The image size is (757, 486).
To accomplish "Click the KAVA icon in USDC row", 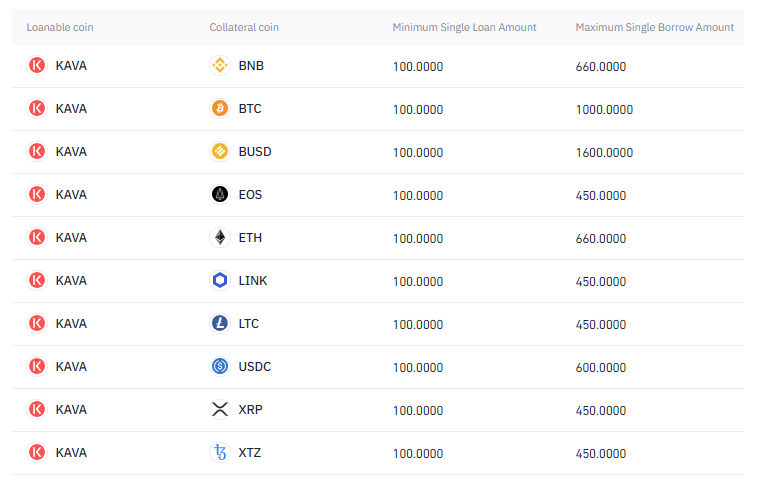I will (37, 366).
